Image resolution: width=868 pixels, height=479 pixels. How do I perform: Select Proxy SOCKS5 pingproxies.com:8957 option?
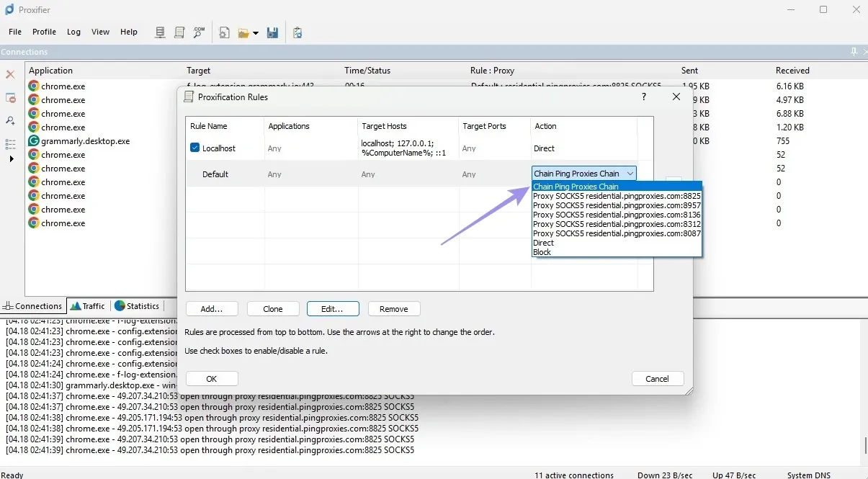click(x=617, y=205)
